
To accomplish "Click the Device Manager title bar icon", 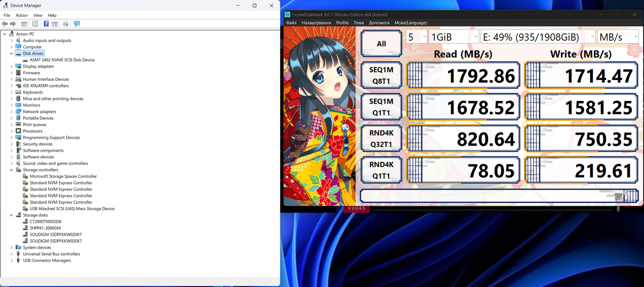I will 6,6.
